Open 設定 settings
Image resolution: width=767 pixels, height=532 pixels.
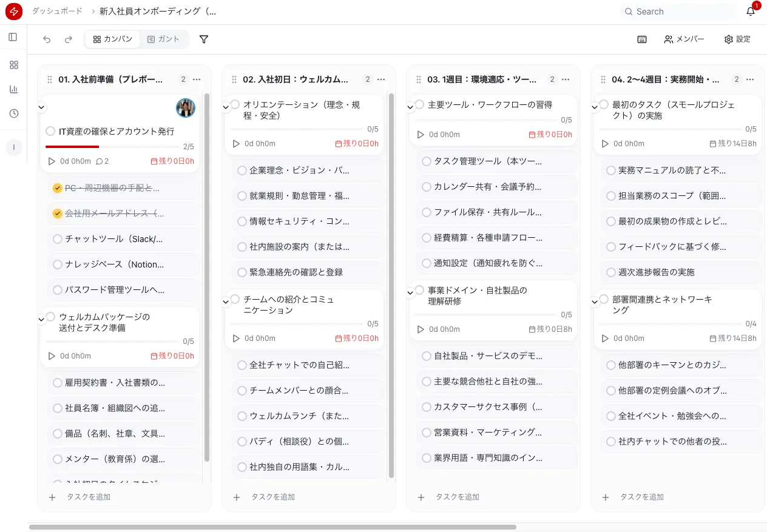click(737, 39)
